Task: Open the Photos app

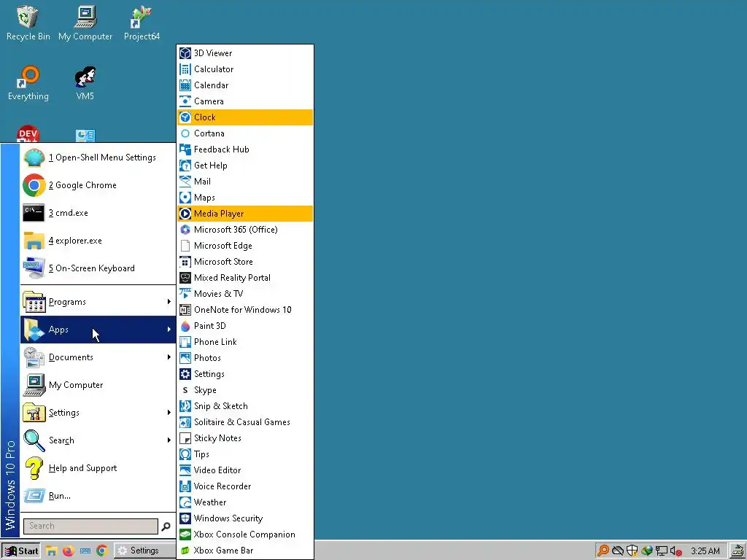Action: (x=245, y=357)
